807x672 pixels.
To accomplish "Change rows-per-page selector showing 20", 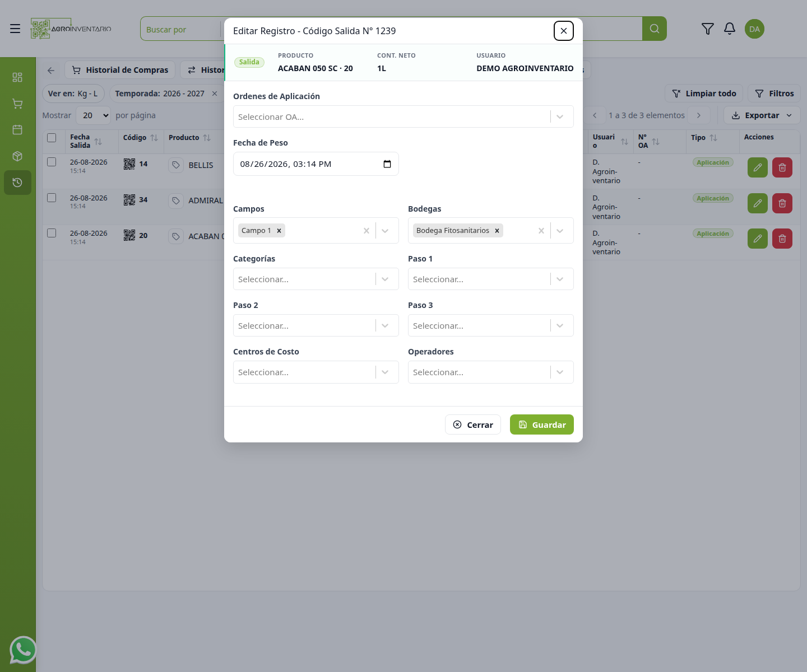I will coord(93,115).
